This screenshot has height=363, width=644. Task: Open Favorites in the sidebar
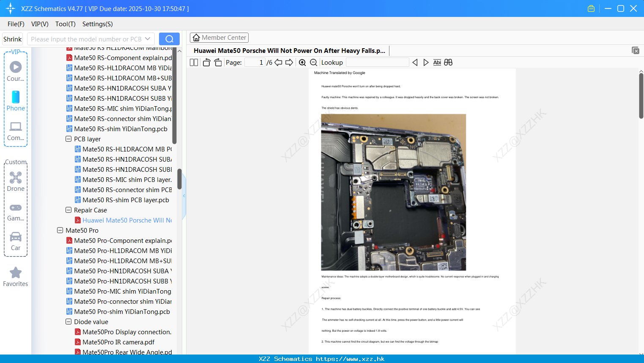tap(16, 277)
